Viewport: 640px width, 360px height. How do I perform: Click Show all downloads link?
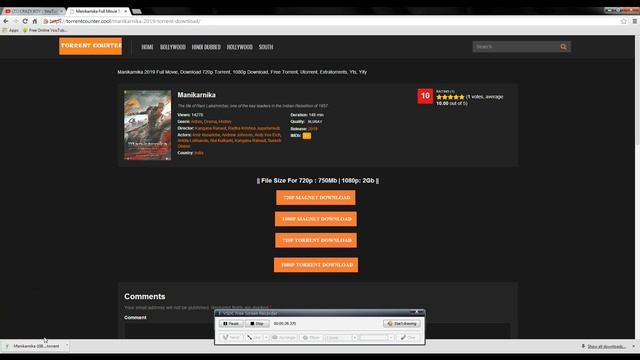coord(606,347)
